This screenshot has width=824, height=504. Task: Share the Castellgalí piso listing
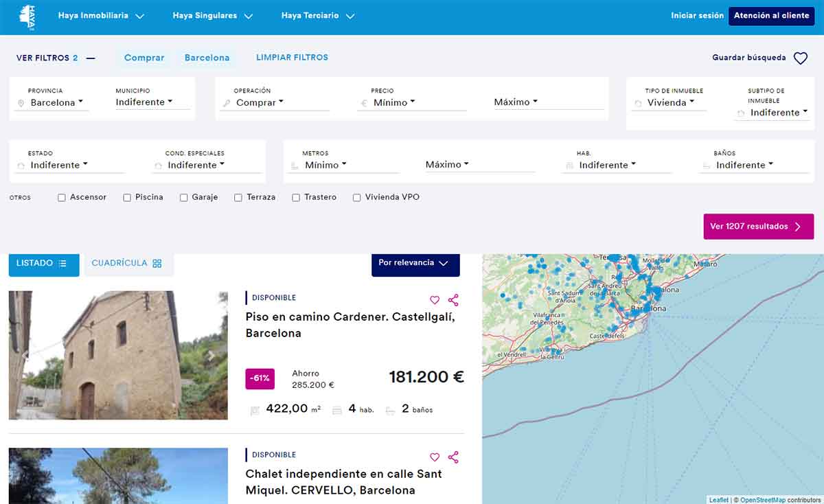point(453,300)
